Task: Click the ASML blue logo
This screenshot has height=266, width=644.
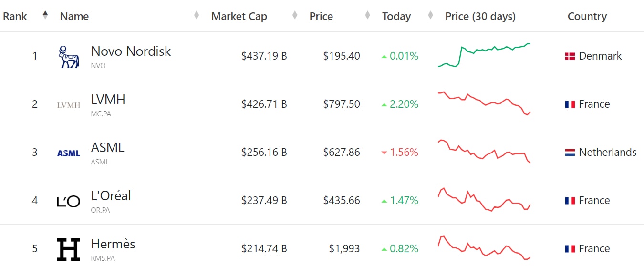Action: [69, 153]
